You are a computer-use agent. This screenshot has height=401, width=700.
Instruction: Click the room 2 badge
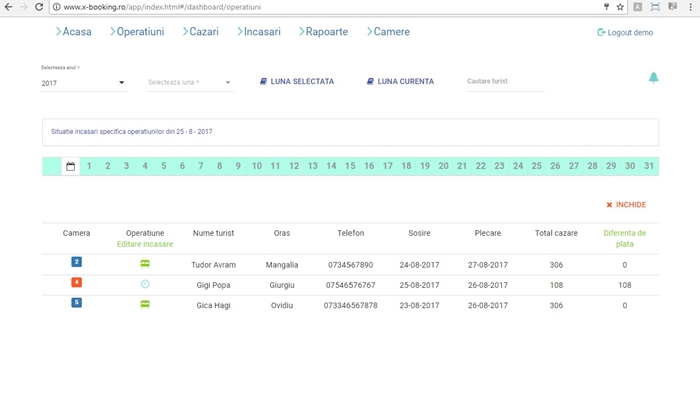click(76, 262)
